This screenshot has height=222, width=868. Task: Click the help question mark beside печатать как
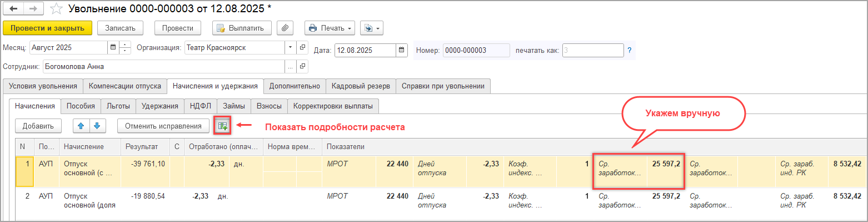click(x=630, y=50)
